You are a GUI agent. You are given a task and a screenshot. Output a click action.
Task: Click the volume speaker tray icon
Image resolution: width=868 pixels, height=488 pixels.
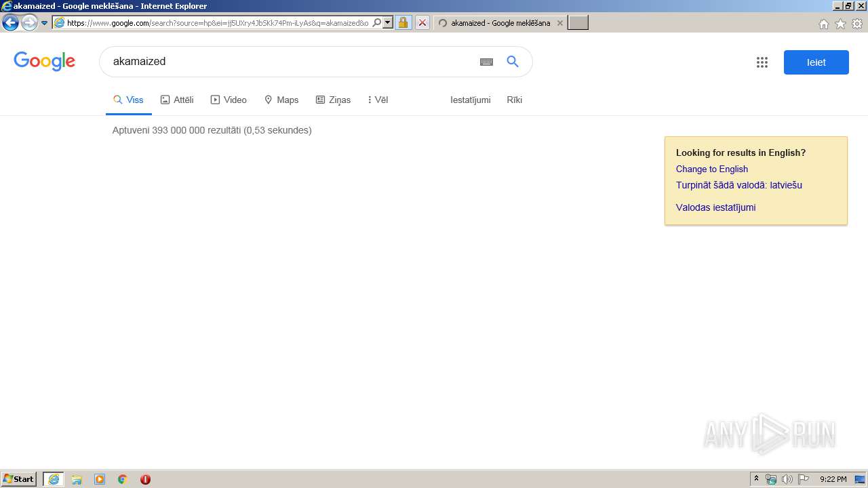point(787,479)
